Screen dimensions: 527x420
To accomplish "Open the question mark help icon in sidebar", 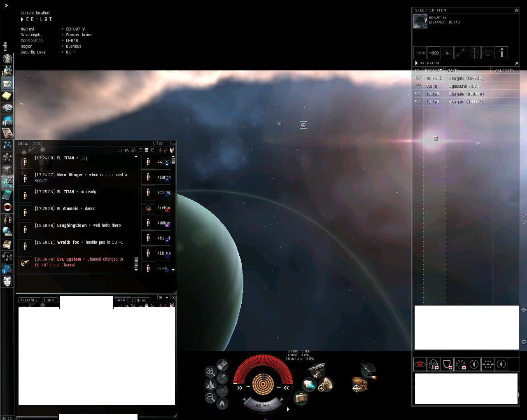I will [x=7, y=268].
